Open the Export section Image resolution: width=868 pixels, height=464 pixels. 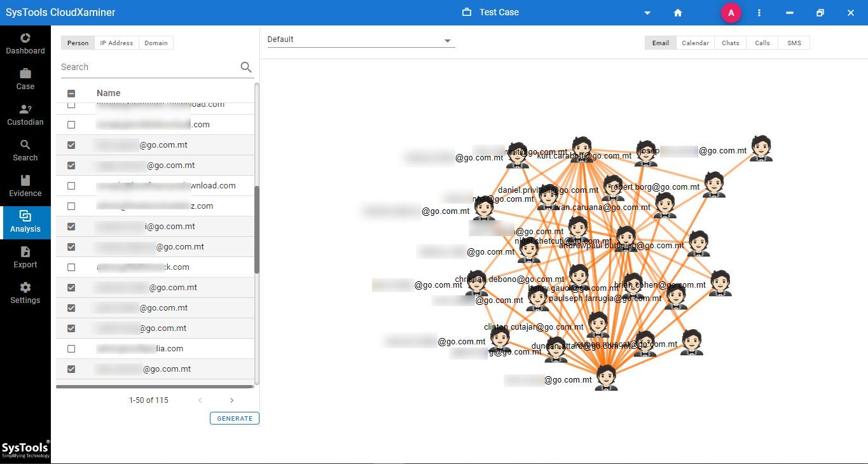click(x=25, y=257)
